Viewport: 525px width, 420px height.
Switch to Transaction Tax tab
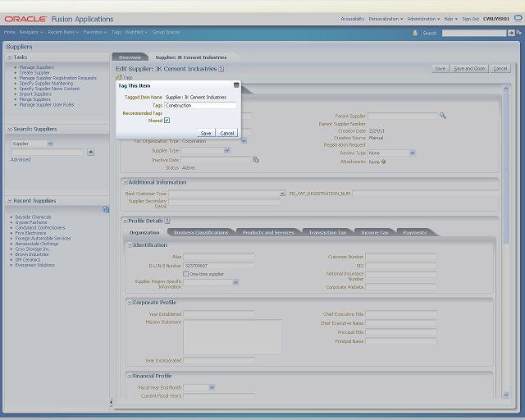327,232
